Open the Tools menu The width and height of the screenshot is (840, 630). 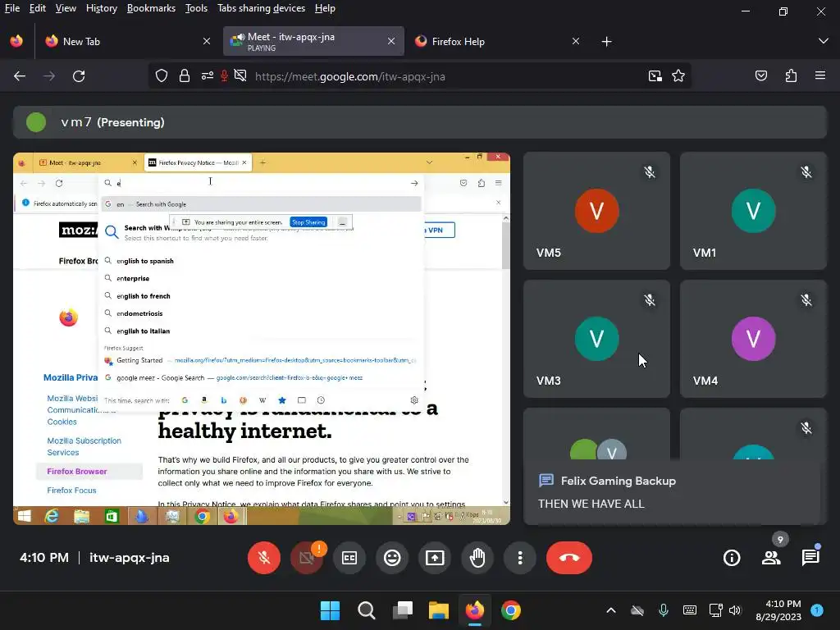tap(196, 8)
